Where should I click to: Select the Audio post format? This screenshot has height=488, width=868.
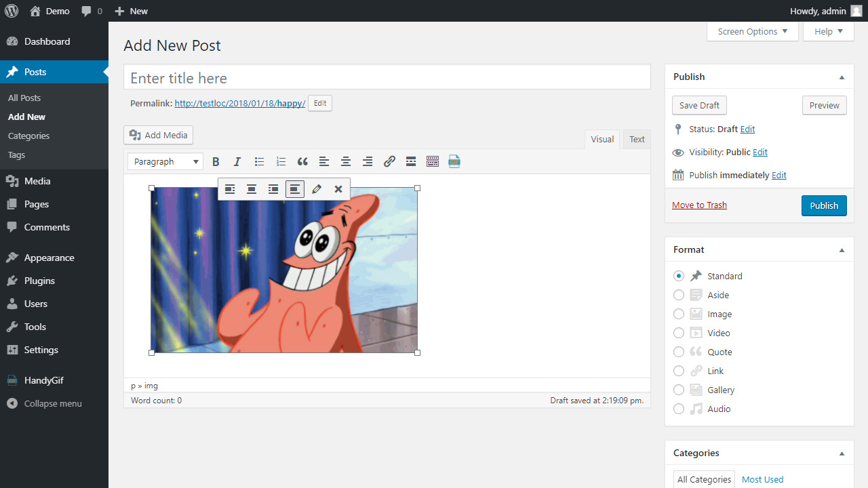(x=679, y=409)
